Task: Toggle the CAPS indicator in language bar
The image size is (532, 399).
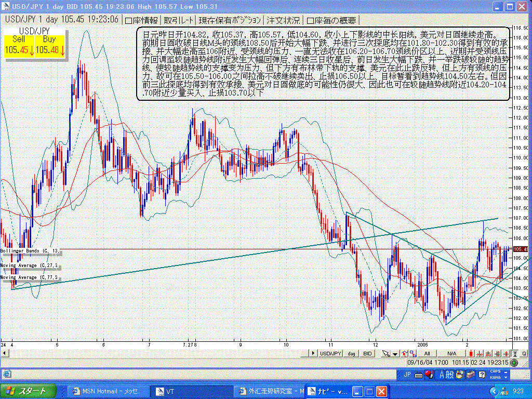Action: pos(495,371)
